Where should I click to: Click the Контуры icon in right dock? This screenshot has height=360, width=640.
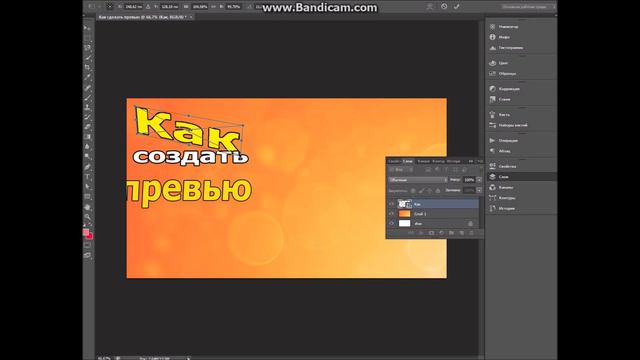tap(493, 198)
